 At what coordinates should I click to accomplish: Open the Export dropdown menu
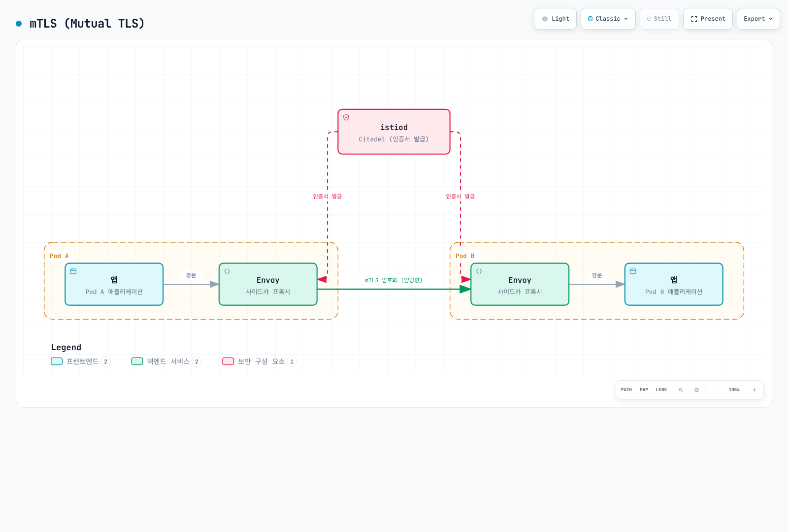(x=758, y=19)
